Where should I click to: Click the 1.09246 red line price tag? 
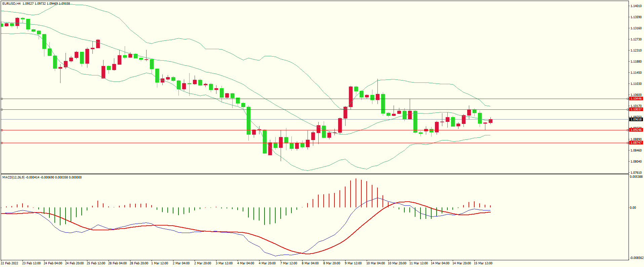coord(636,130)
